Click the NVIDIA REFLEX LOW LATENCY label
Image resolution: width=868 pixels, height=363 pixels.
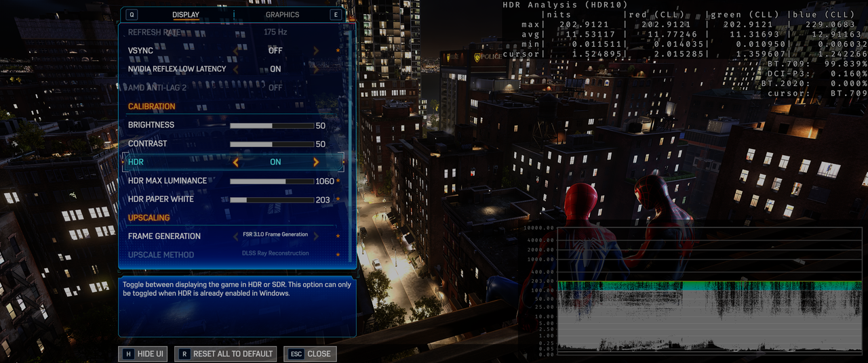[x=177, y=69]
